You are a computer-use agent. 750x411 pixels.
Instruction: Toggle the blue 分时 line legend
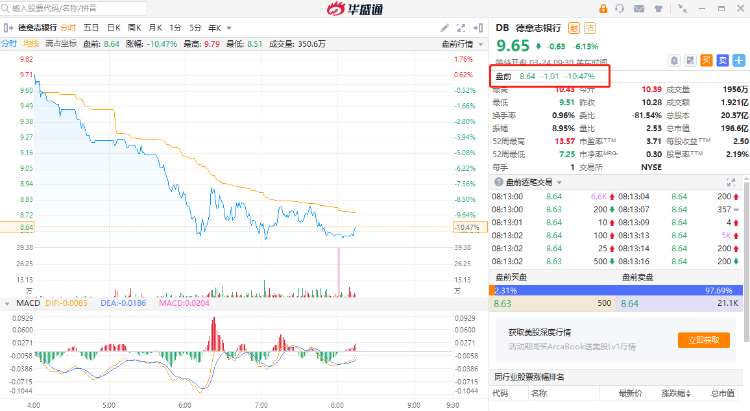pos(9,44)
